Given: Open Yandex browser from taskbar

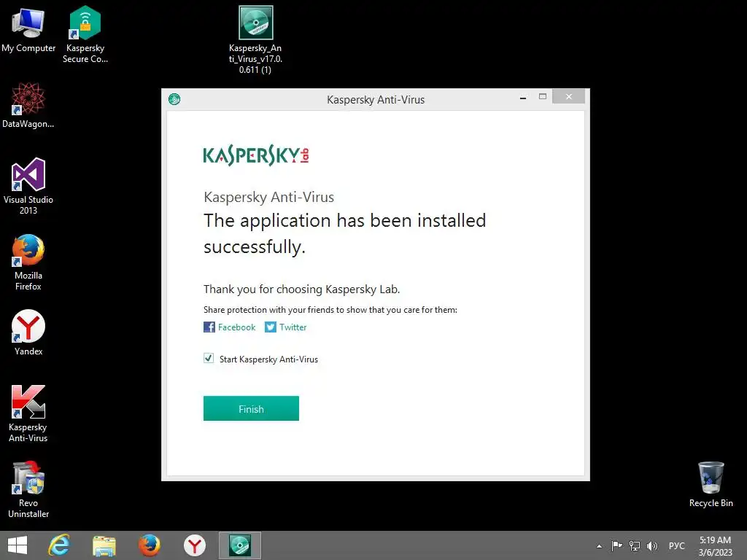Looking at the screenshot, I should pos(194,545).
